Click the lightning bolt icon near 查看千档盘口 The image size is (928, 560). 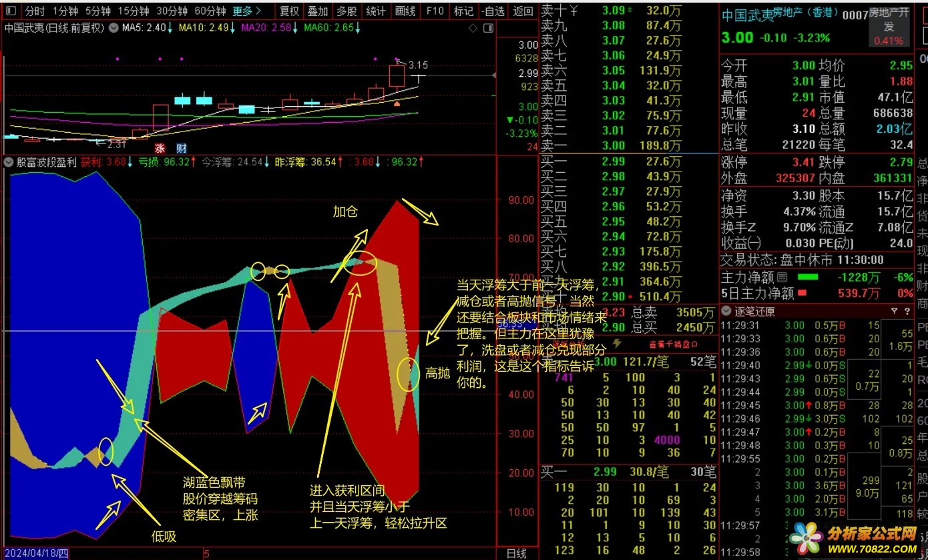pyautogui.click(x=616, y=344)
